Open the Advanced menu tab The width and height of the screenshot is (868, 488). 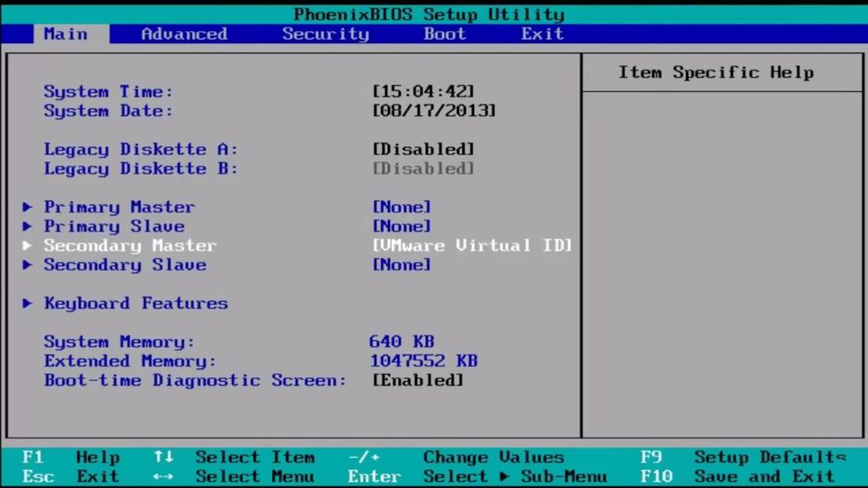click(184, 34)
